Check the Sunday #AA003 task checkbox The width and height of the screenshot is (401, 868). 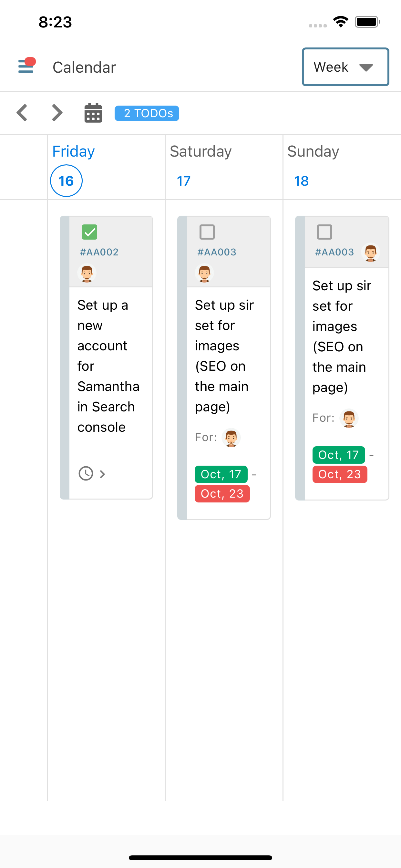[x=324, y=232]
